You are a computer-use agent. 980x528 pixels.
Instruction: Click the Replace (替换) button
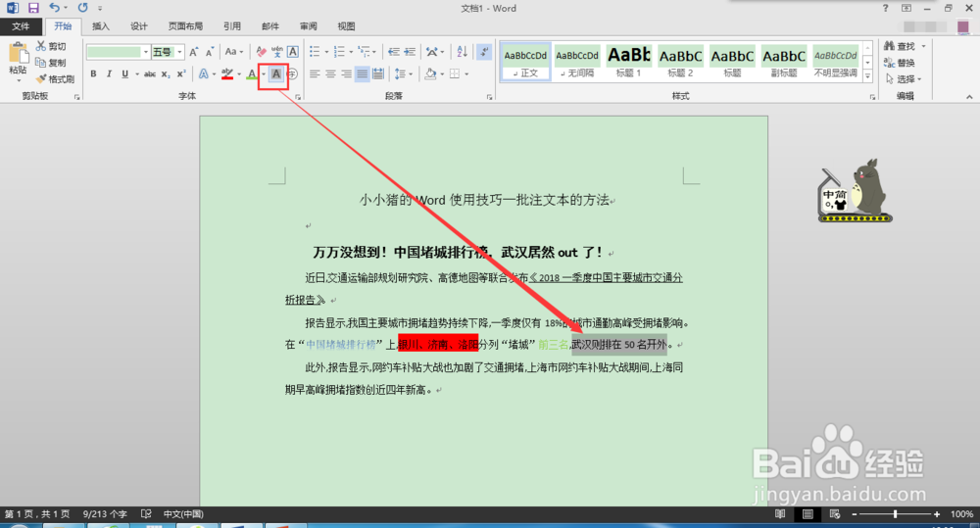(x=900, y=63)
